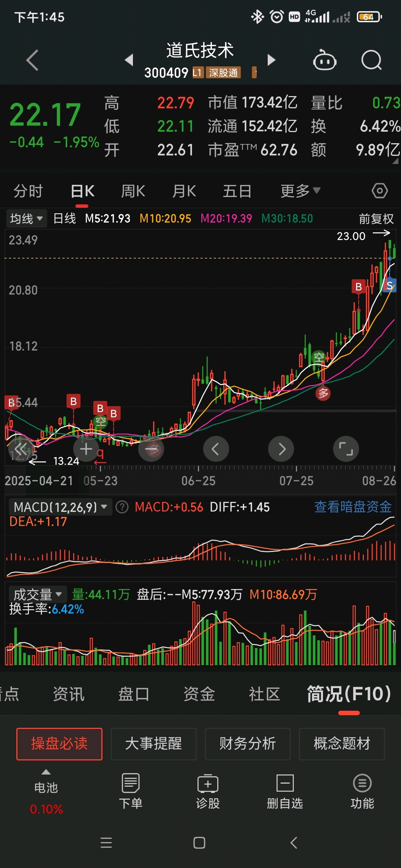Tap the 换手率:6.42% value

46,609
